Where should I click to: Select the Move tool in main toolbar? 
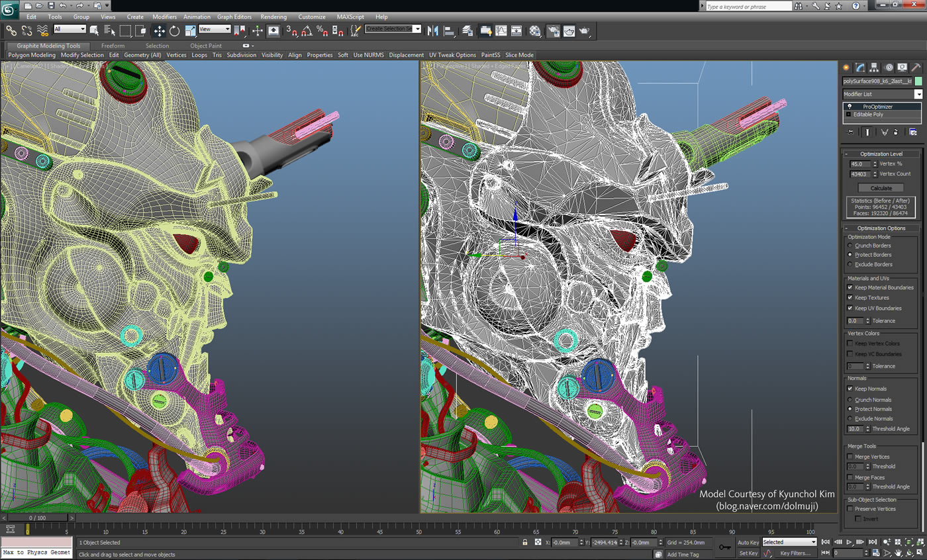click(160, 30)
